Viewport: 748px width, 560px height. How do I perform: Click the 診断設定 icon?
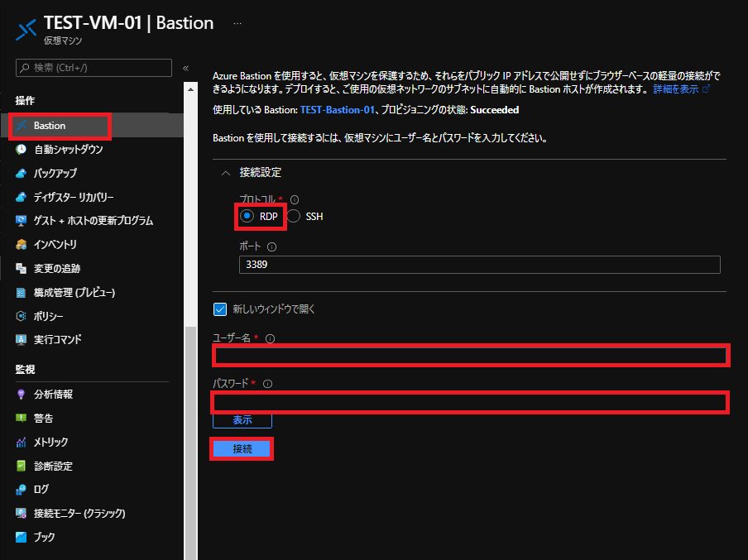pos(21,466)
